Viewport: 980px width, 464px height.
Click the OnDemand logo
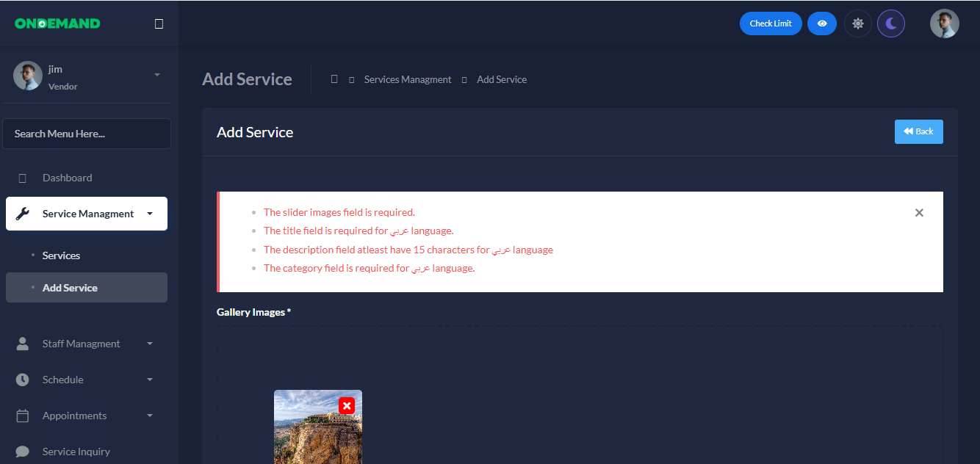click(x=57, y=23)
